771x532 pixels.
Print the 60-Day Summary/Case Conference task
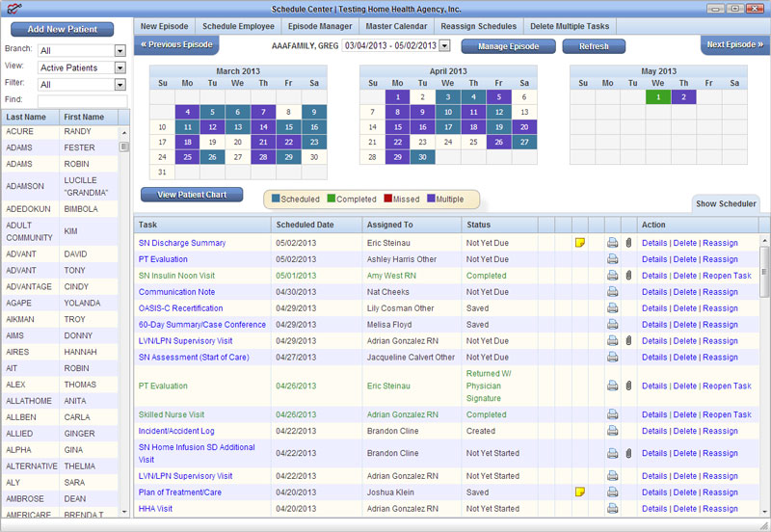[x=612, y=324]
